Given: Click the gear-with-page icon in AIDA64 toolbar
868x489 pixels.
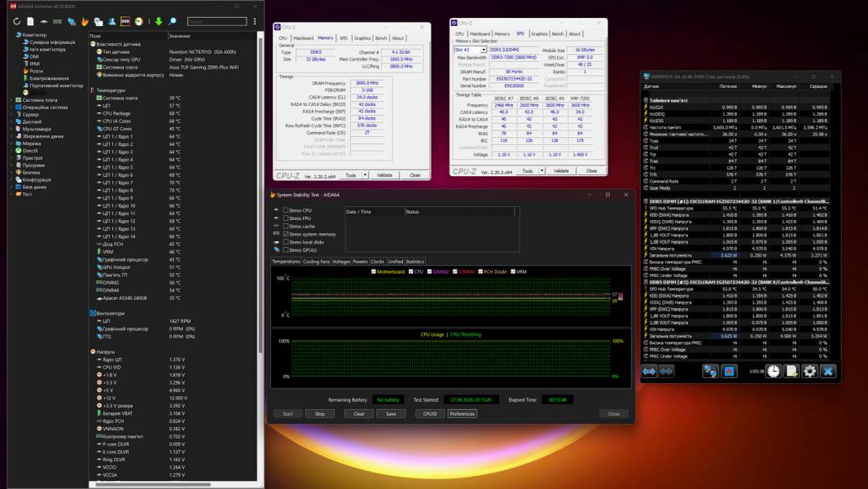Looking at the screenshot, I should (x=99, y=21).
